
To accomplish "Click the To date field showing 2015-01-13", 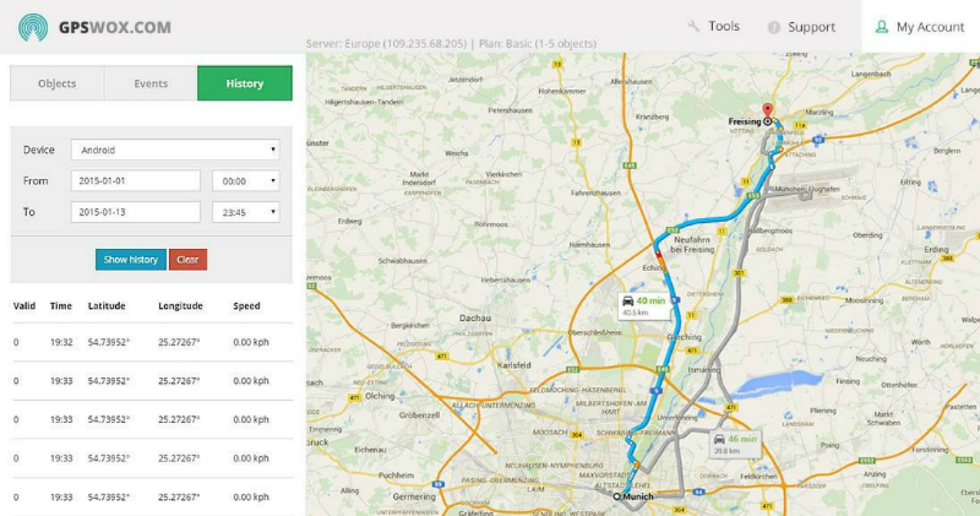I will tap(135, 211).
